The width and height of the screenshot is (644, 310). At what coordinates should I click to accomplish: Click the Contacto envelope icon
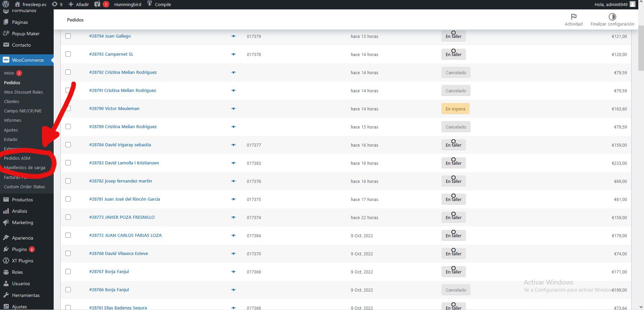(x=6, y=45)
